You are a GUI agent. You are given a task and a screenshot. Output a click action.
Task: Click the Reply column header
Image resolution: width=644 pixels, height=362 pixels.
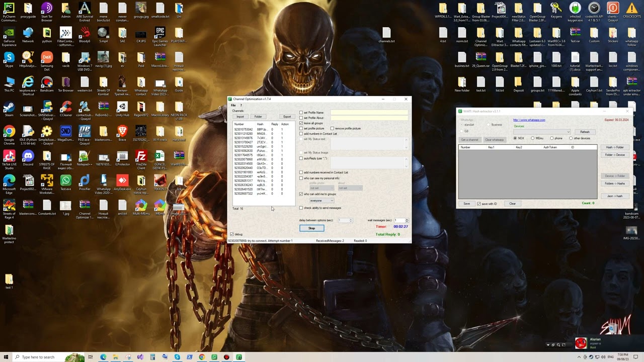coord(275,124)
